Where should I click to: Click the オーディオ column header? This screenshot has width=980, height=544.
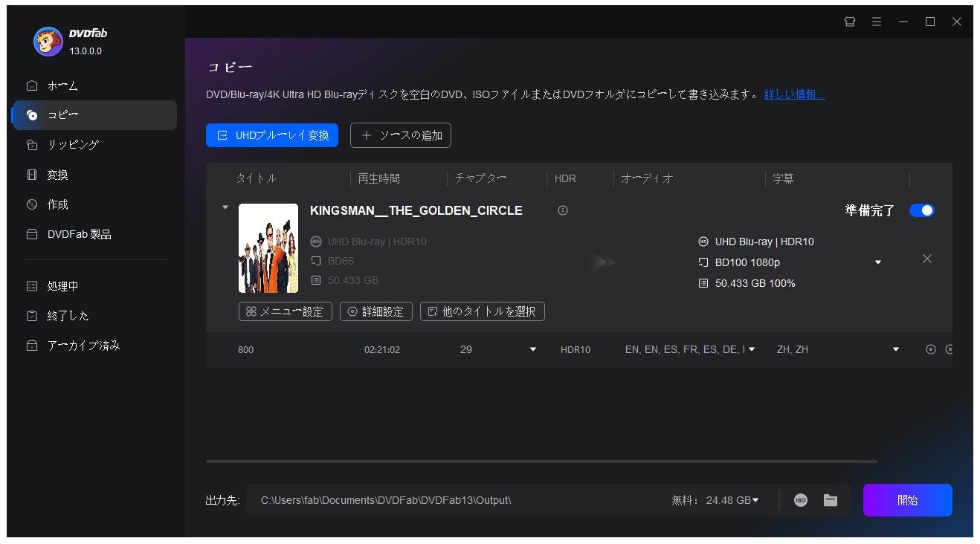tap(647, 178)
